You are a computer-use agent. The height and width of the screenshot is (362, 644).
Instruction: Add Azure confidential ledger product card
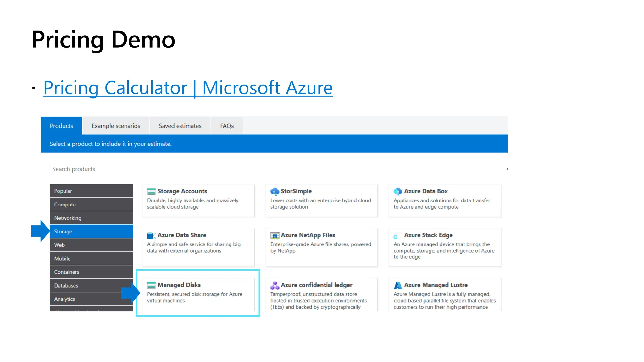click(321, 295)
